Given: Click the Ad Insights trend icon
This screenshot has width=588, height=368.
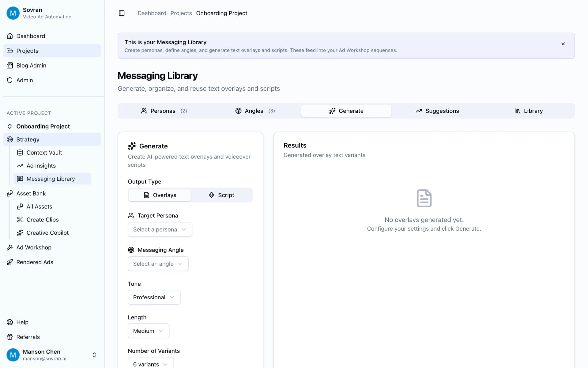Looking at the screenshot, I should tap(20, 166).
